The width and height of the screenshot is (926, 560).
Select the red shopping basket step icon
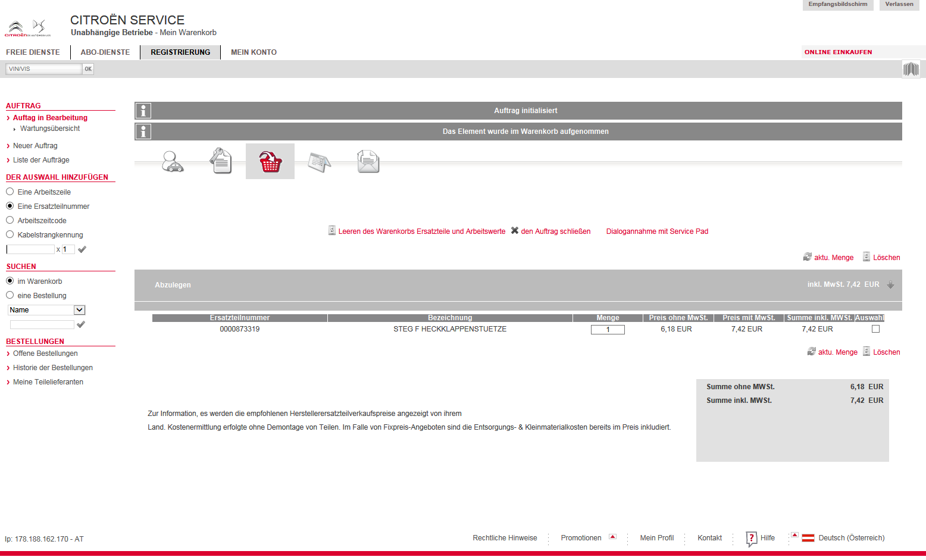pyautogui.click(x=270, y=161)
